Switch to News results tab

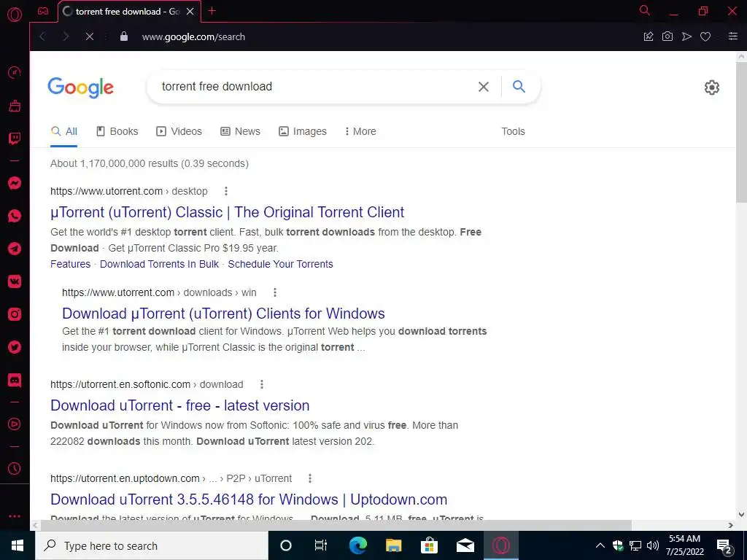point(240,131)
